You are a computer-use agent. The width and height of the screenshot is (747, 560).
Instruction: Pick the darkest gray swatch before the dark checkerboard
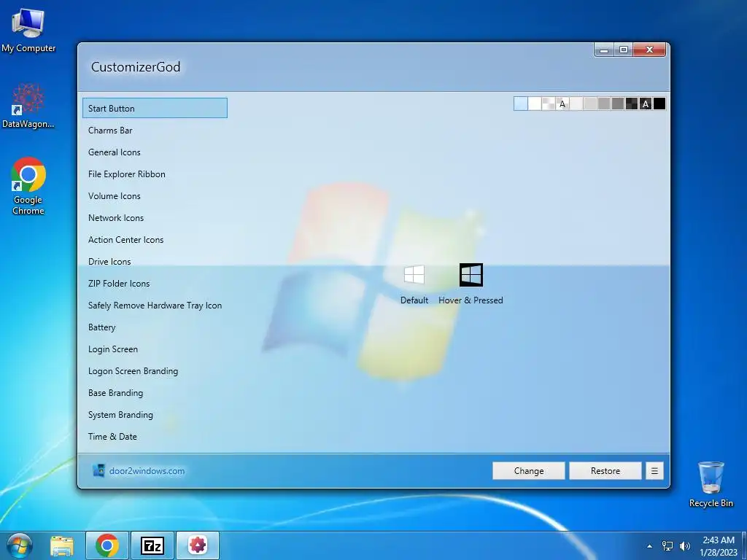coord(618,104)
